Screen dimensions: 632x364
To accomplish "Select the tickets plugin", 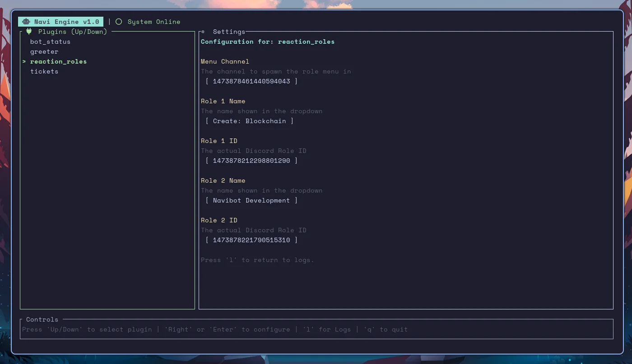I will point(44,71).
